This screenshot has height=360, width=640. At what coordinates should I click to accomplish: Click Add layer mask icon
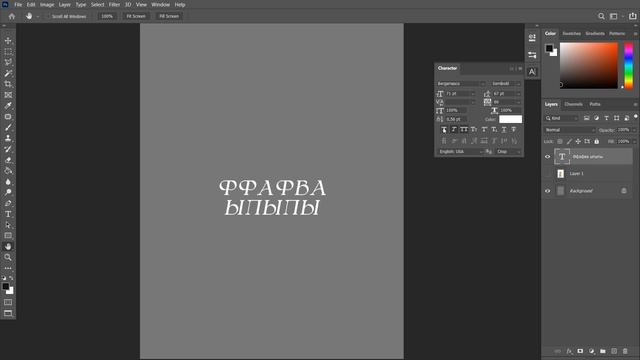(580, 351)
